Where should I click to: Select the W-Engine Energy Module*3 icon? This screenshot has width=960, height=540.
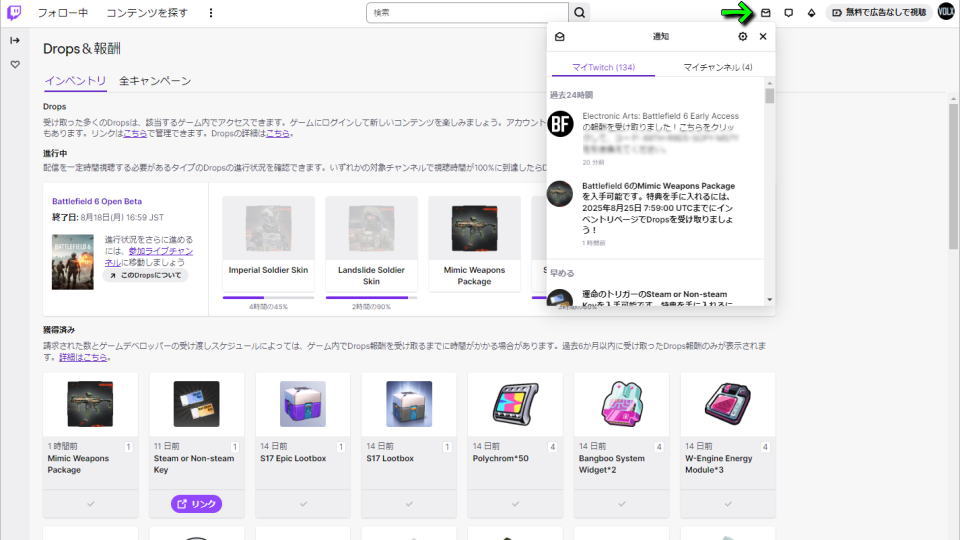point(727,404)
